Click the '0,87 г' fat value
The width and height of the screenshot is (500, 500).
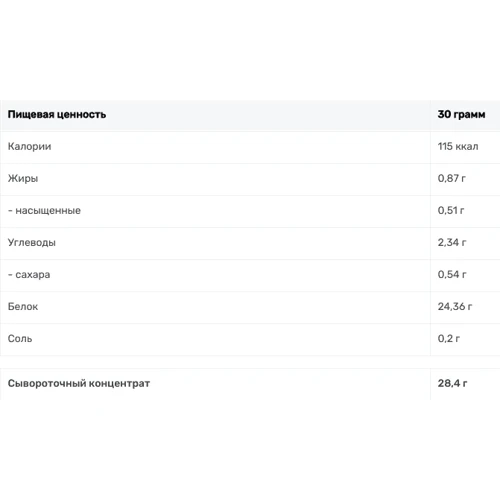[452, 178]
